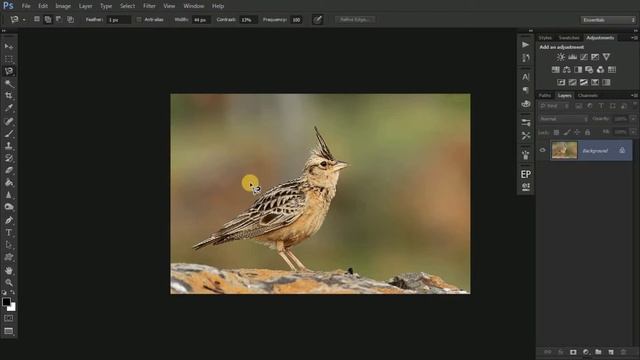Image resolution: width=640 pixels, height=360 pixels.
Task: Click the Feather input field
Action: click(x=118, y=20)
